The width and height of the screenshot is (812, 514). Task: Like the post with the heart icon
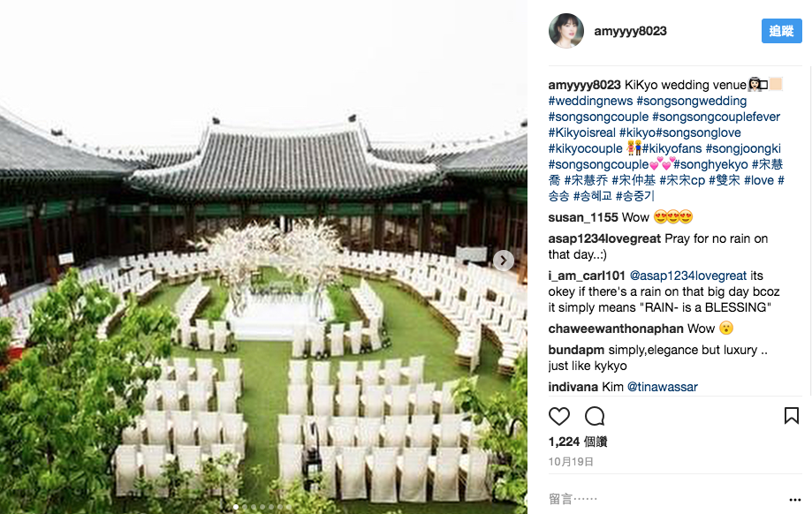(558, 416)
